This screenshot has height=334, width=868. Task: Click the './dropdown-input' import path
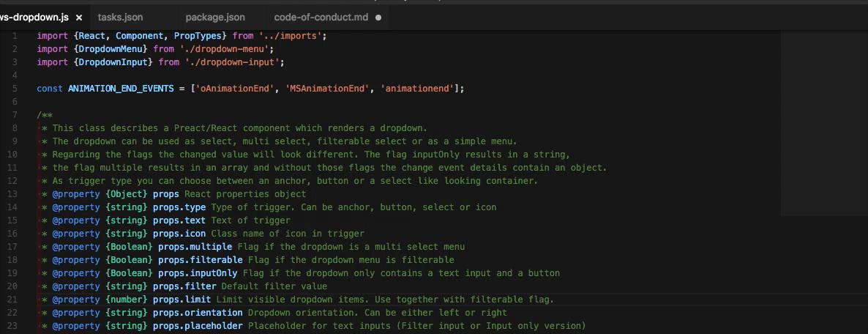pos(231,62)
